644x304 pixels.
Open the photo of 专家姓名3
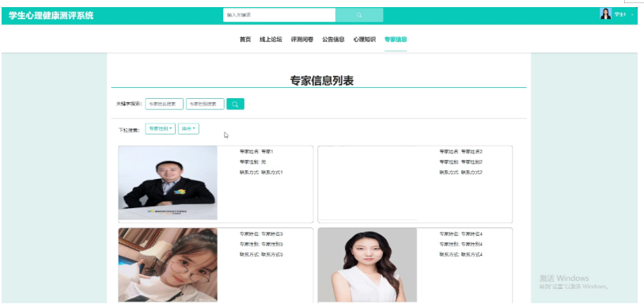point(168,265)
